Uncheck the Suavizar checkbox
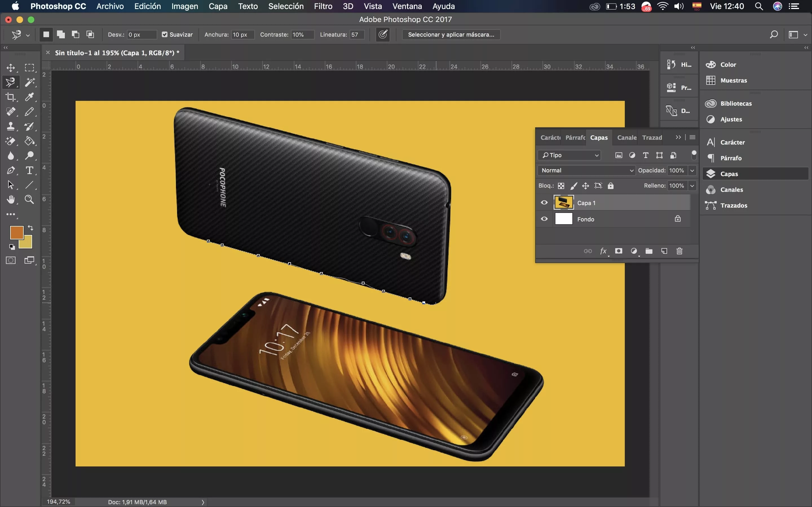 click(x=165, y=35)
